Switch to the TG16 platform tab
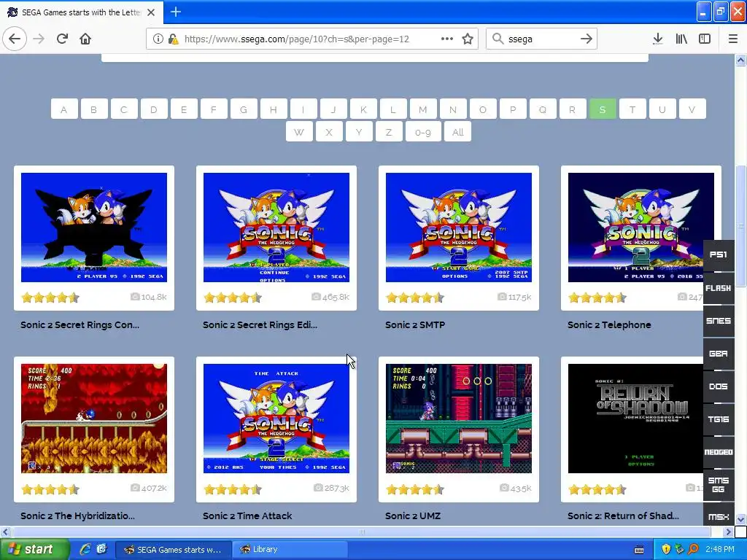Image resolution: width=747 pixels, height=560 pixels. pos(719,419)
